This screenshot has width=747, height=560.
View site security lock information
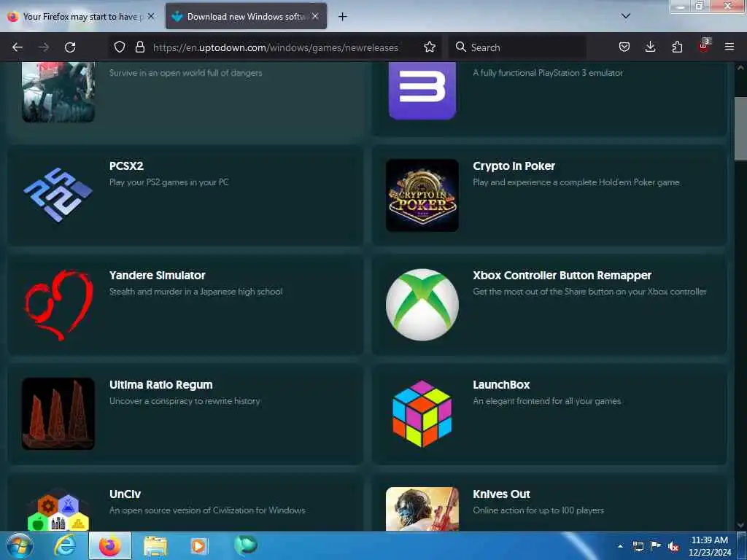point(139,47)
